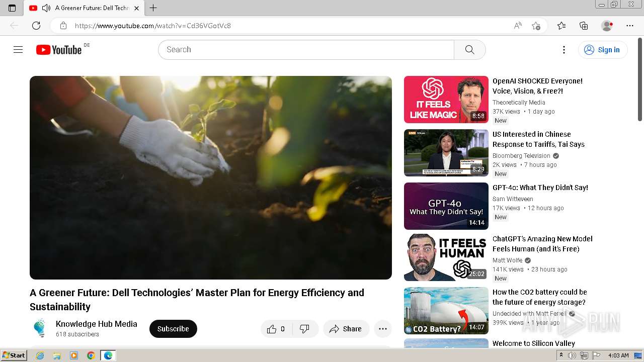644x362 pixels.
Task: Like the video with thumbs up
Action: point(276,329)
